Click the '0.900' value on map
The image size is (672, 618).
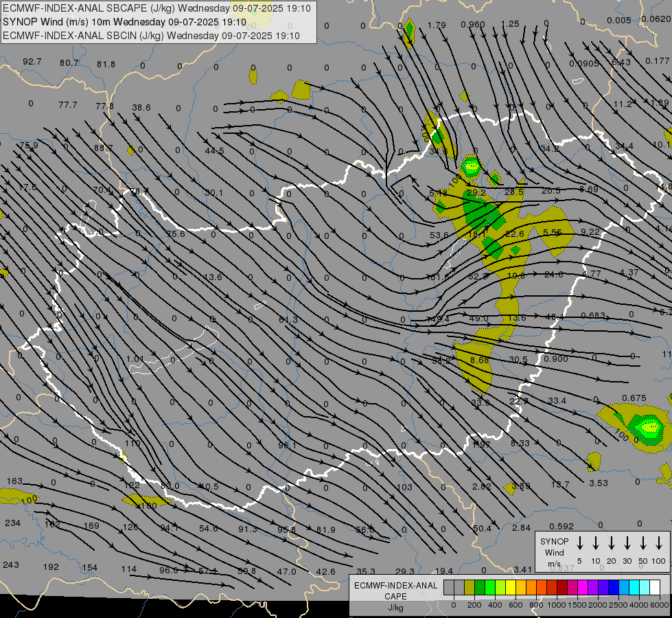(556, 358)
